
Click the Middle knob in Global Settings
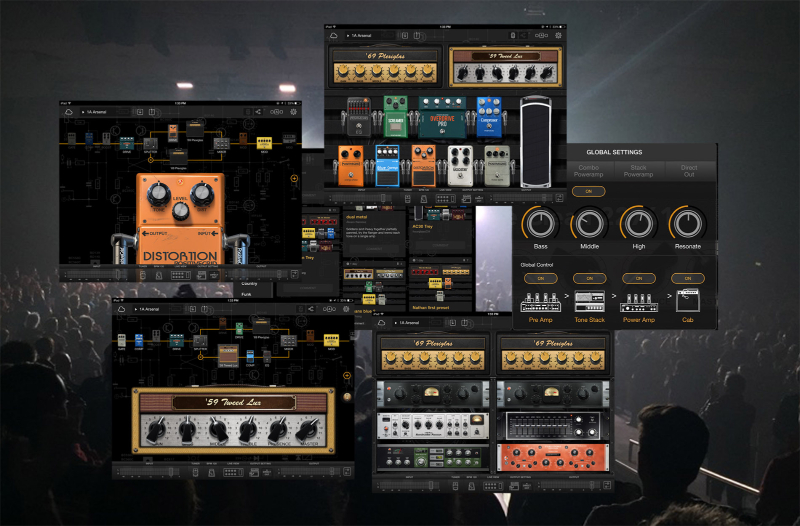(589, 223)
